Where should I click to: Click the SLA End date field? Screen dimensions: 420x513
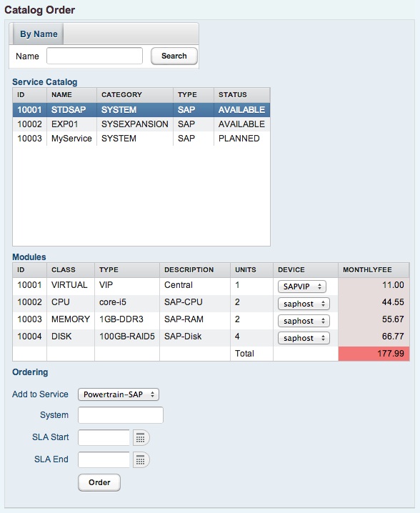[104, 460]
